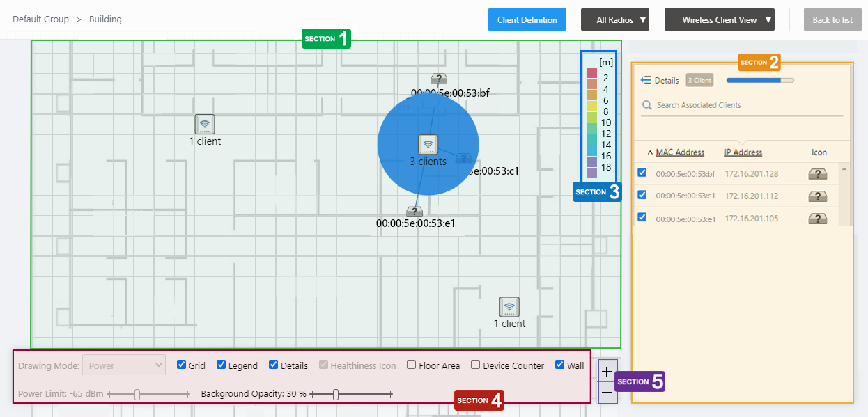Zoom in the map with the plus button

tap(607, 372)
